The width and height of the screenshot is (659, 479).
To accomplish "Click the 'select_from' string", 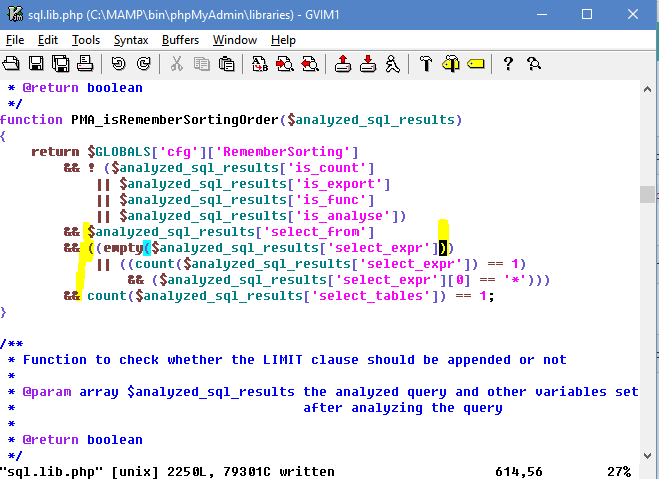I will [x=315, y=232].
